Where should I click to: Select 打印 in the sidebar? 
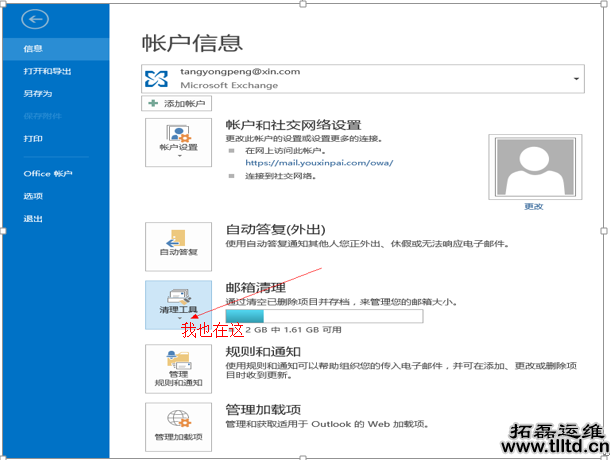click(x=33, y=139)
